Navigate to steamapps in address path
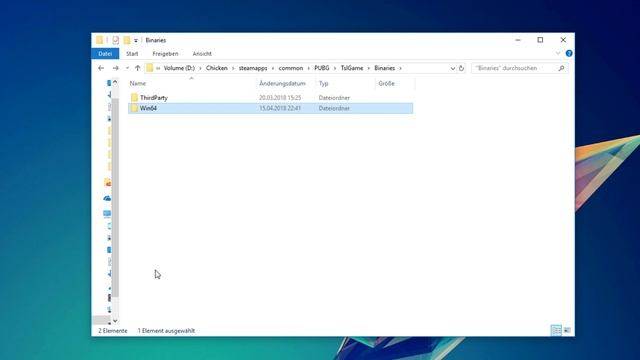The height and width of the screenshot is (360, 640). (x=253, y=68)
